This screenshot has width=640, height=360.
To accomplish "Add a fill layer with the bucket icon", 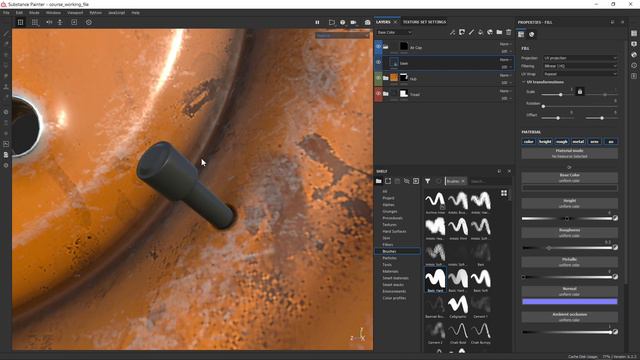I will [x=480, y=32].
